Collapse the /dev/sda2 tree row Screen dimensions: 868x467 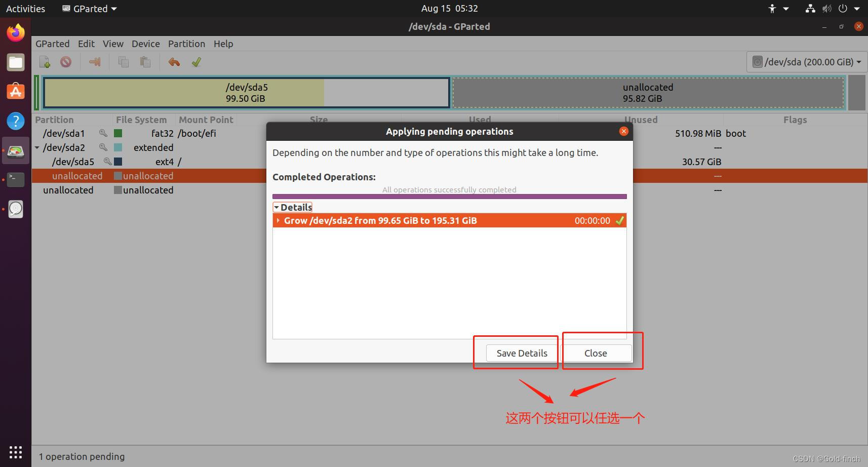[37, 147]
